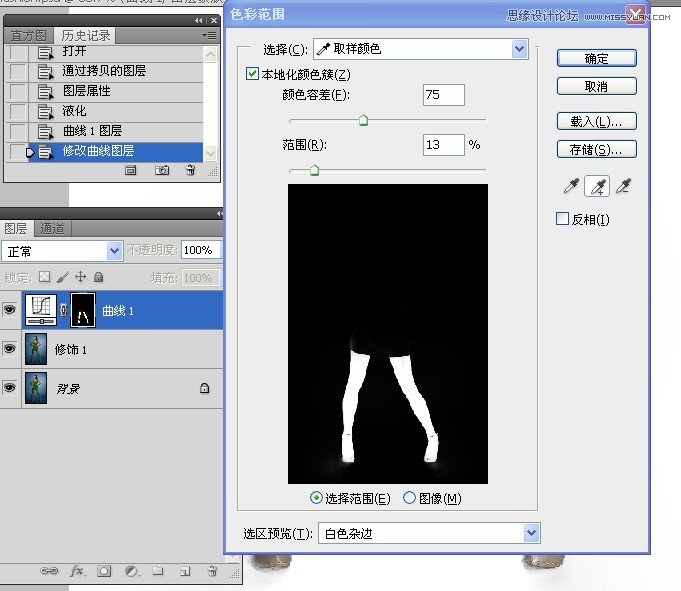The width and height of the screenshot is (681, 591).
Task: Click the black-and-white selection preview image
Action: (388, 333)
